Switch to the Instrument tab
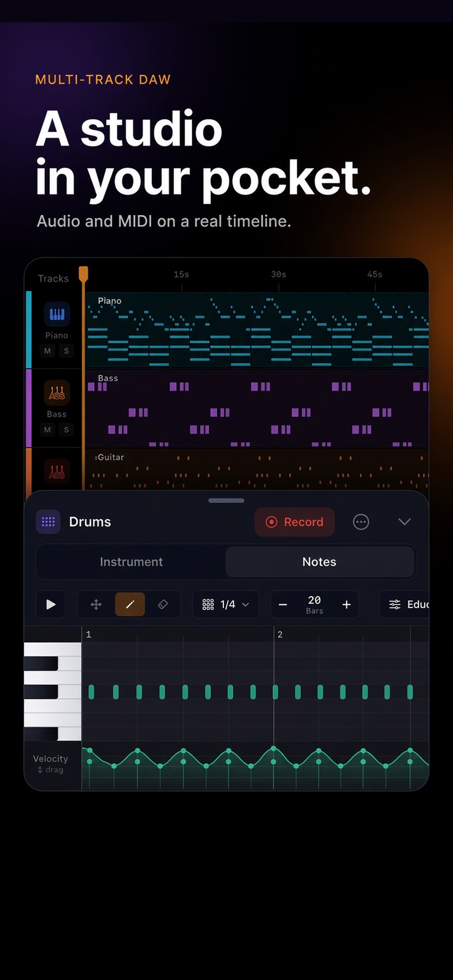 click(x=131, y=562)
